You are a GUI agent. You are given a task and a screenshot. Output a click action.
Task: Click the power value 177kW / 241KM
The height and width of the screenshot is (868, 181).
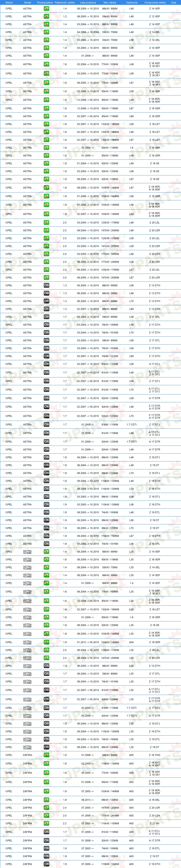coord(110,816)
